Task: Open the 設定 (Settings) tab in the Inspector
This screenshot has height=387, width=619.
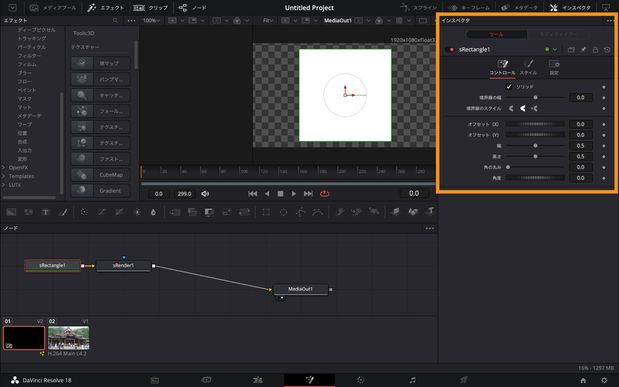Action: (554, 67)
